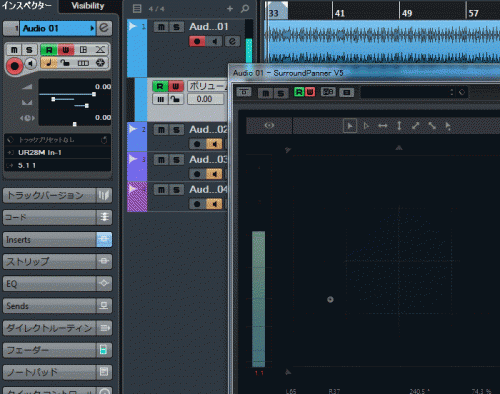The width and height of the screenshot is (500, 394).
Task: Mute the Aud...02 track
Action: pyautogui.click(x=161, y=130)
